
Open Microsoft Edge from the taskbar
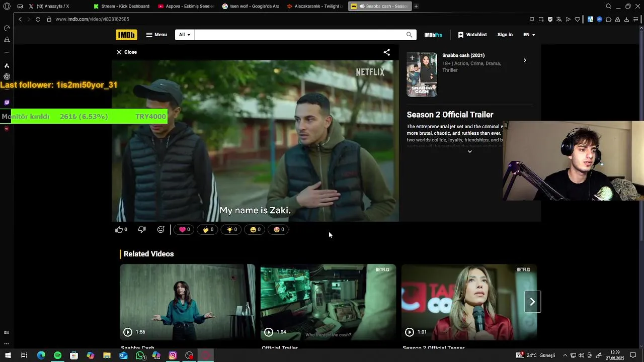[41, 355]
